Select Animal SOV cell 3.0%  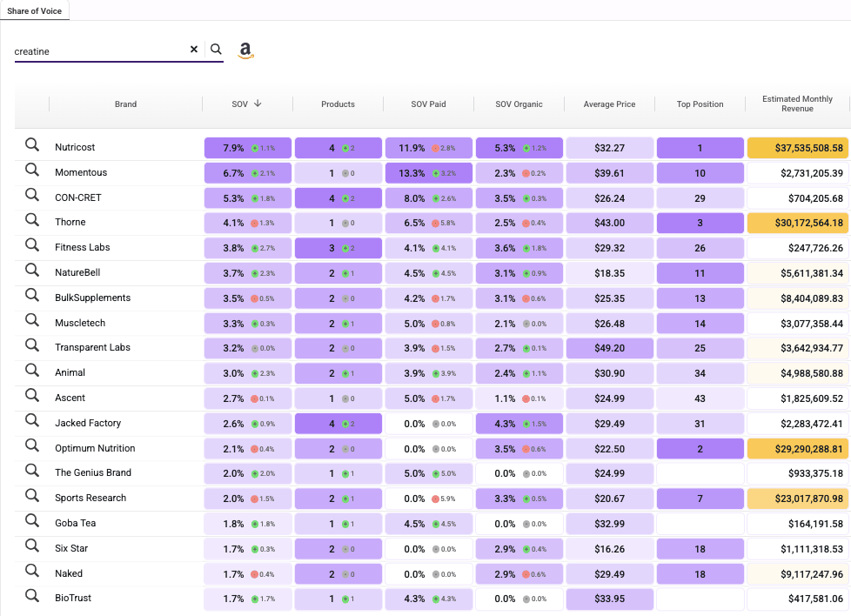coord(247,374)
